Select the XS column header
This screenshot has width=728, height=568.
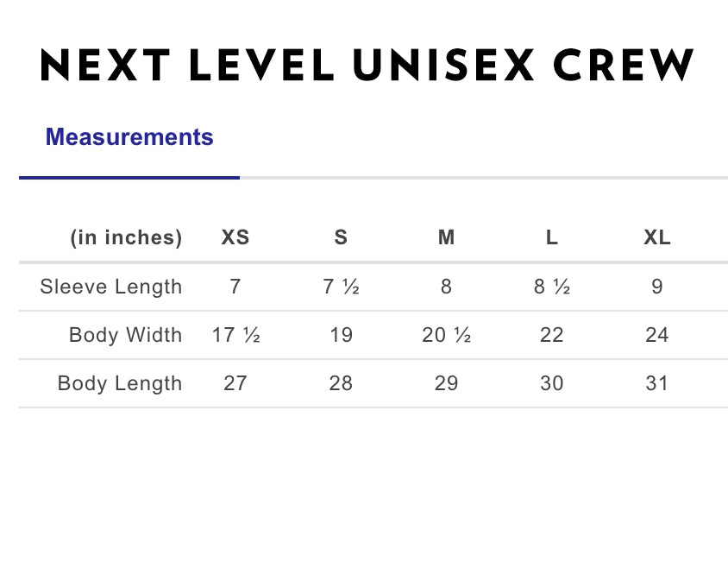[x=235, y=238]
